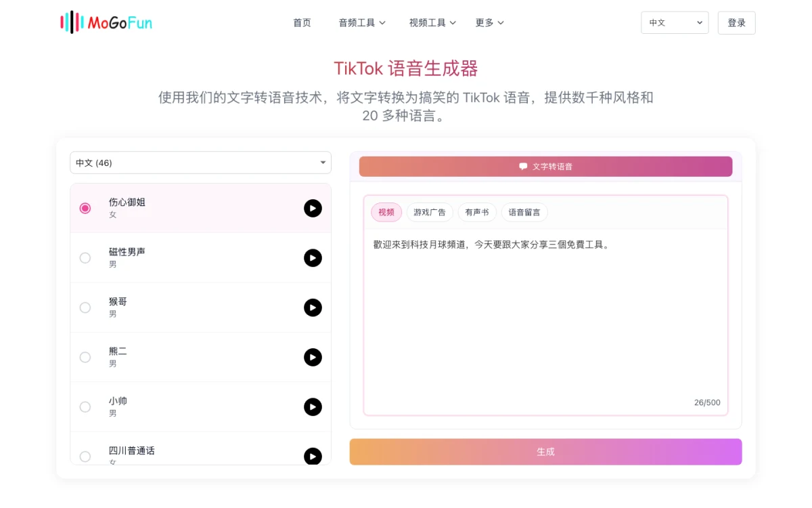The width and height of the screenshot is (812, 508).
Task: Choose the 语音留言 sample text tab
Action: click(524, 212)
